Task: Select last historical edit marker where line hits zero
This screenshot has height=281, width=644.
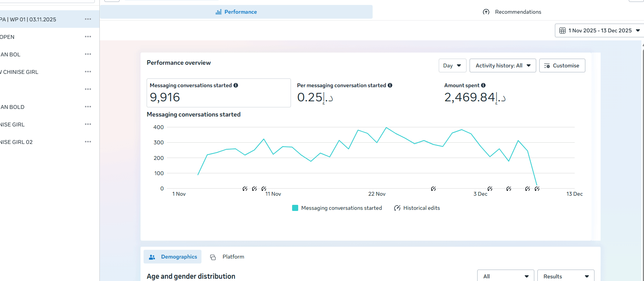Action: (x=537, y=188)
